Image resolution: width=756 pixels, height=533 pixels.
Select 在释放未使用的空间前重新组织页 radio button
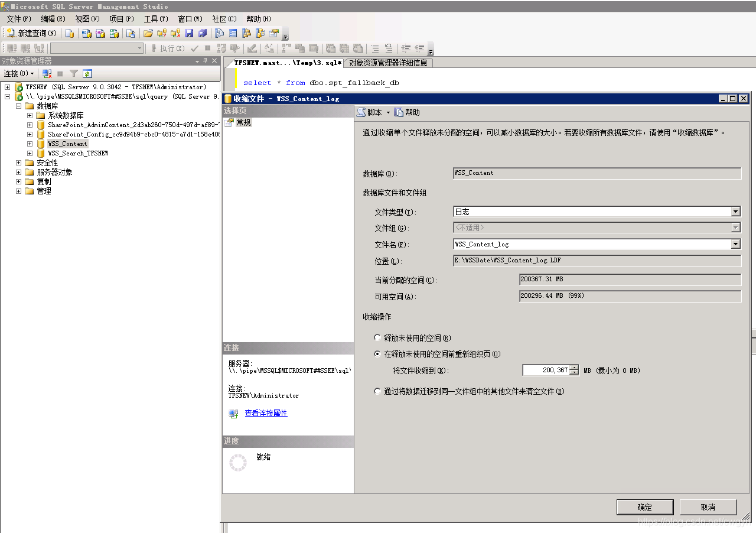click(378, 354)
